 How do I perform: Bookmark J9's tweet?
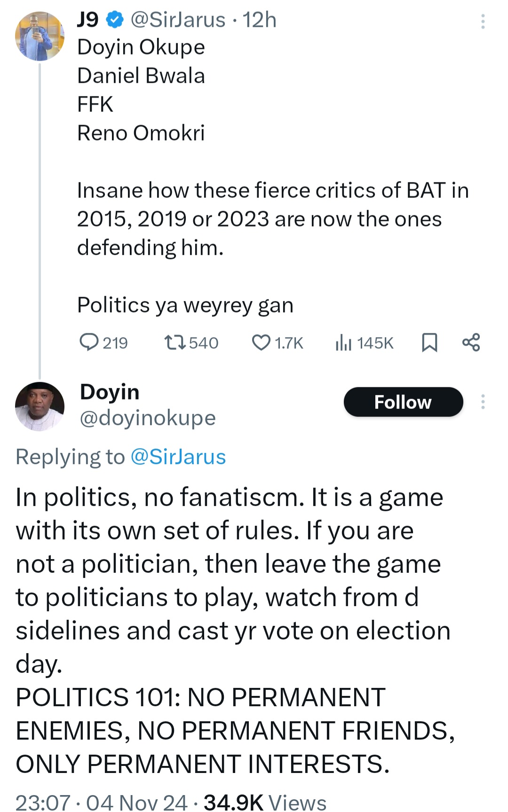[429, 343]
